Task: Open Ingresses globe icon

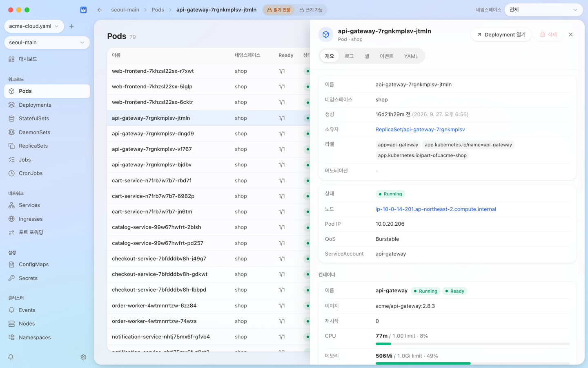Action: pos(11,219)
